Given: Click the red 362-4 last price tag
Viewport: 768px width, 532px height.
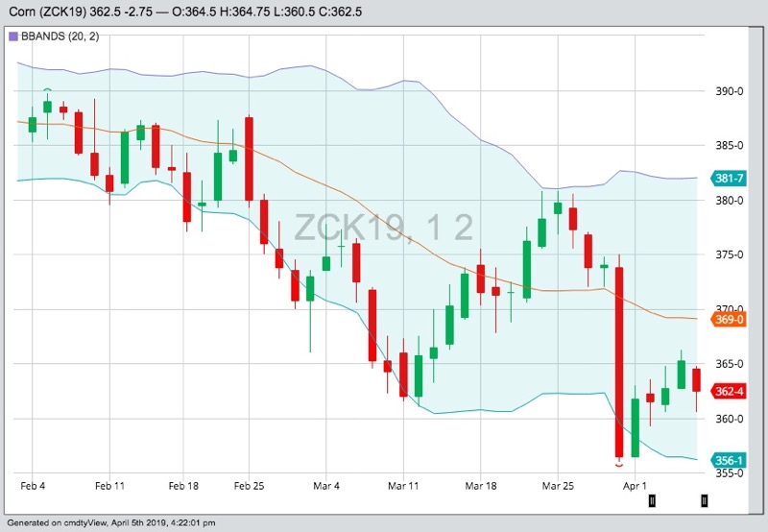Looking at the screenshot, I should pyautogui.click(x=730, y=391).
